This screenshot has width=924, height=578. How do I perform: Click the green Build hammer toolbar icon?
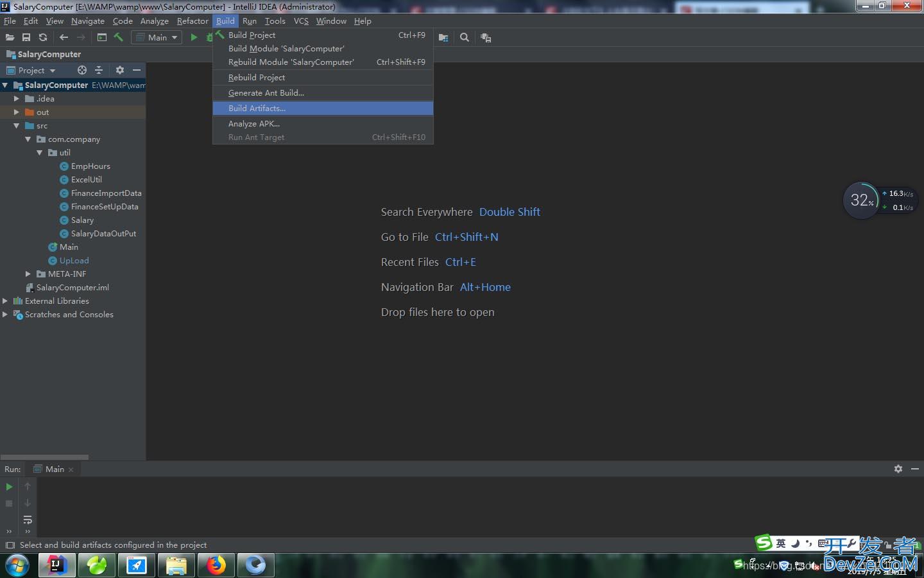point(118,37)
